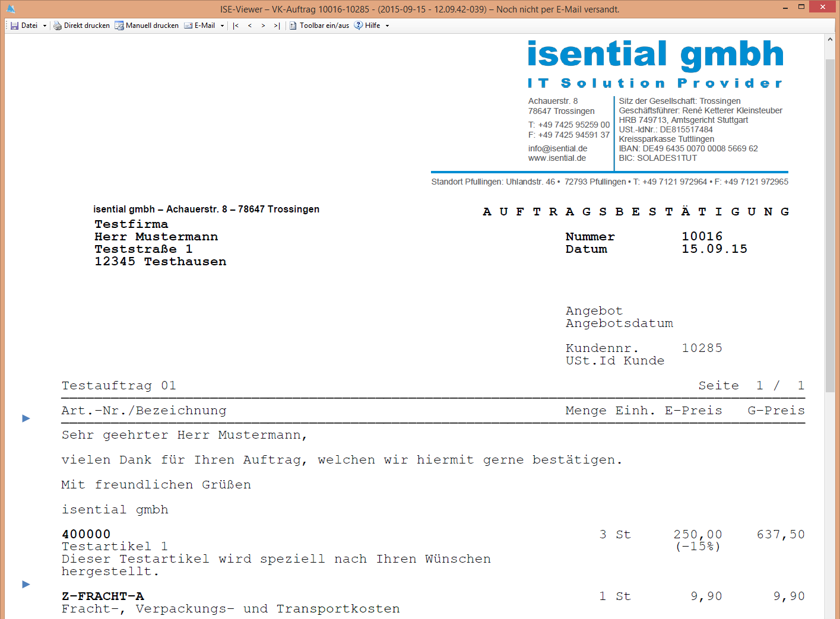This screenshot has width=840, height=619.
Task: Expand the Datei dropdown arrow
Action: click(45, 26)
